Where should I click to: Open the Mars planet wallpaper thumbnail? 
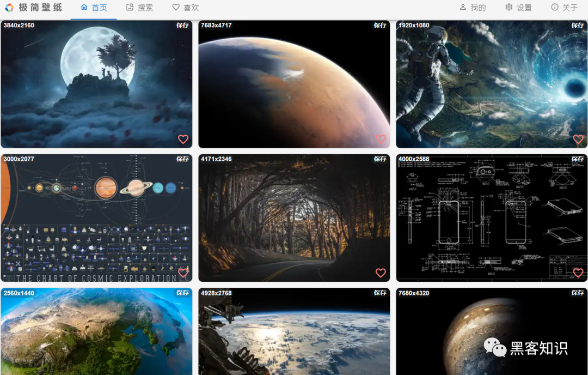pos(294,84)
